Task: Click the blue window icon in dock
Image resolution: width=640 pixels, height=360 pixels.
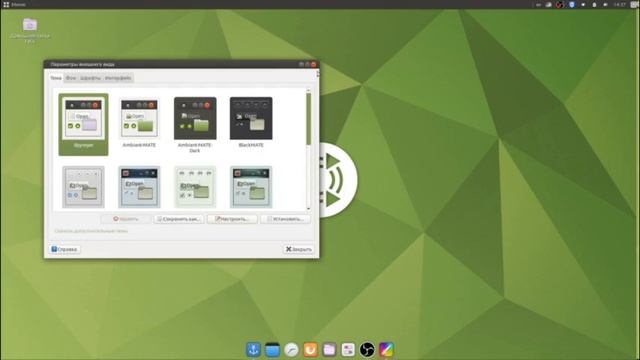Action: pyautogui.click(x=272, y=350)
